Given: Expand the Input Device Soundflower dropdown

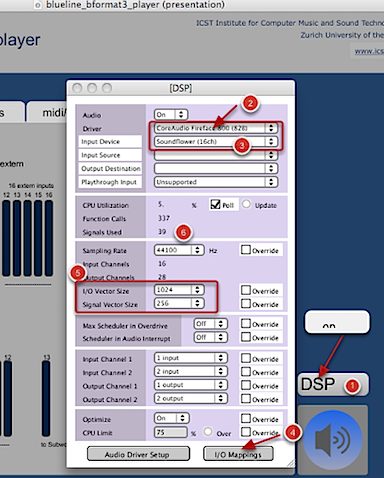Looking at the screenshot, I should pyautogui.click(x=216, y=141).
